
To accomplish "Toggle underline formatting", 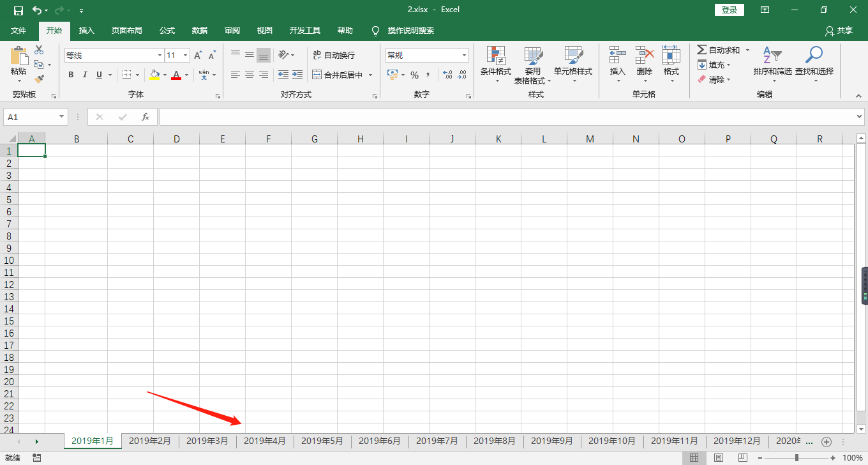I will tap(99, 75).
